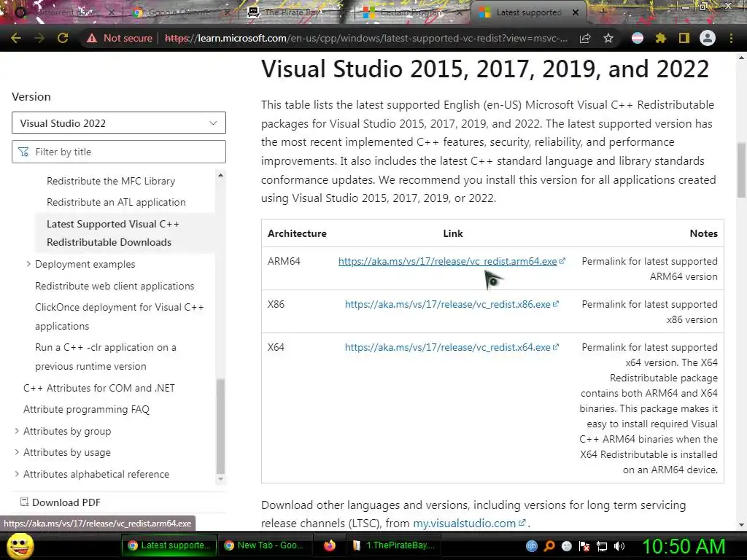Open C++ Attributes for COM and .NET
Image resolution: width=747 pixels, height=560 pixels.
[99, 388]
